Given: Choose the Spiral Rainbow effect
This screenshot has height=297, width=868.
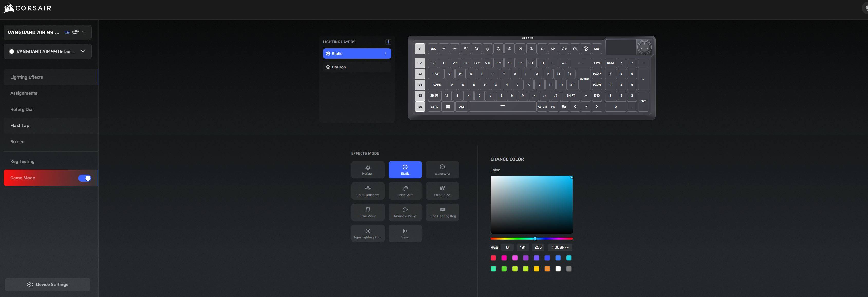Looking at the screenshot, I should click(368, 191).
